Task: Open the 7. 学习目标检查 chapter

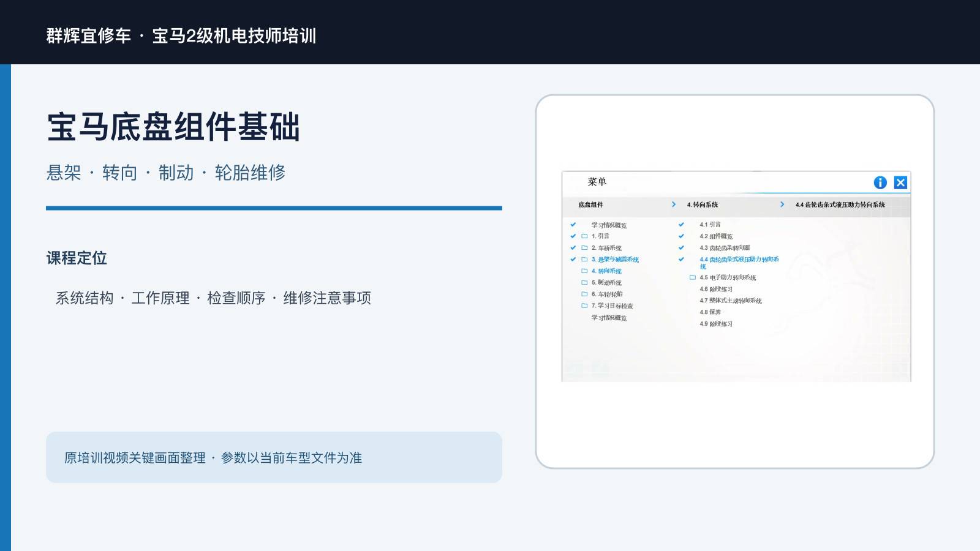Action: (x=612, y=306)
